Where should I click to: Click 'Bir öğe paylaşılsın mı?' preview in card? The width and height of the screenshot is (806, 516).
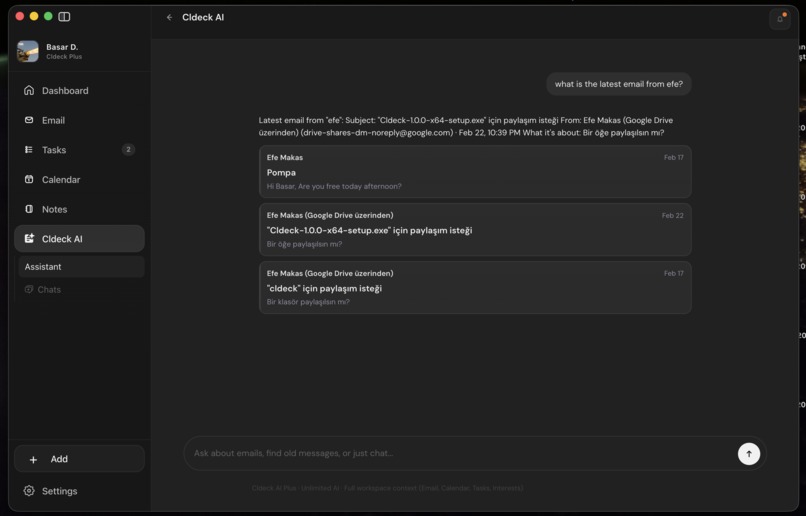304,244
